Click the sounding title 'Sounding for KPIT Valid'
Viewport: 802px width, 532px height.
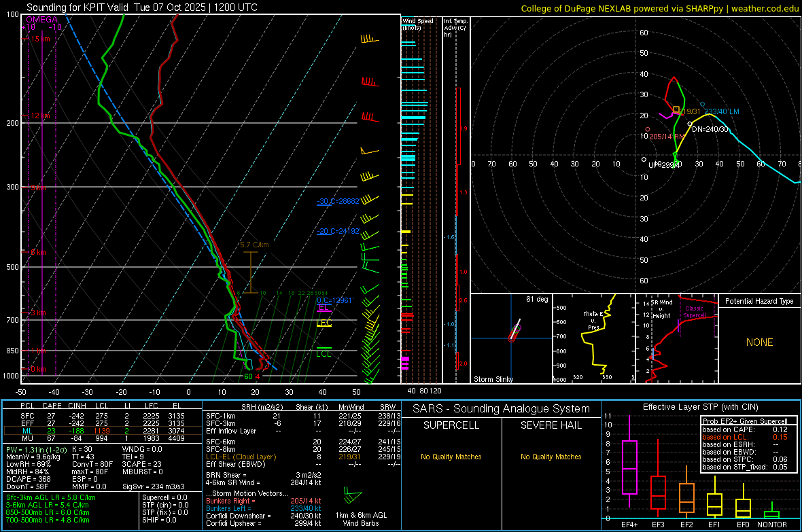click(x=77, y=7)
